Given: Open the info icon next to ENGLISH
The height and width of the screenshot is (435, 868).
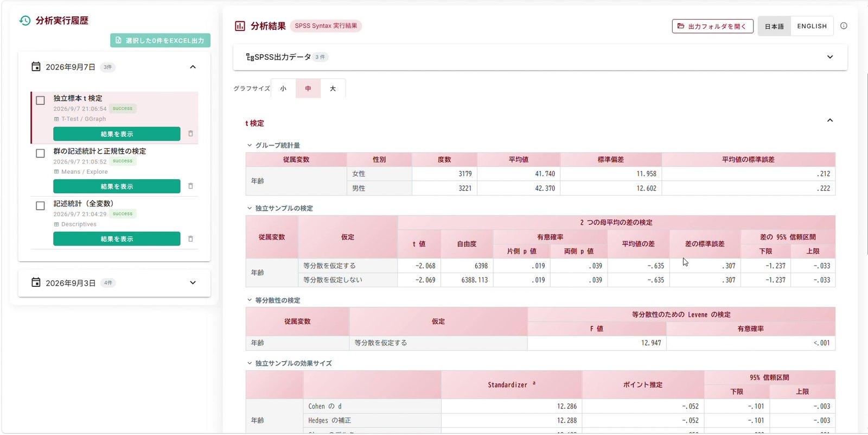Looking at the screenshot, I should click(844, 26).
